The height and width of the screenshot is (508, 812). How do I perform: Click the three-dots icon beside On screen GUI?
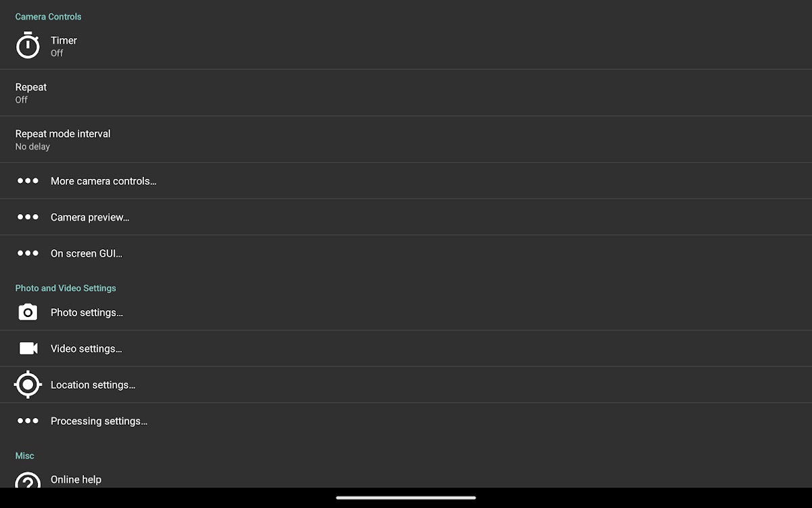28,253
